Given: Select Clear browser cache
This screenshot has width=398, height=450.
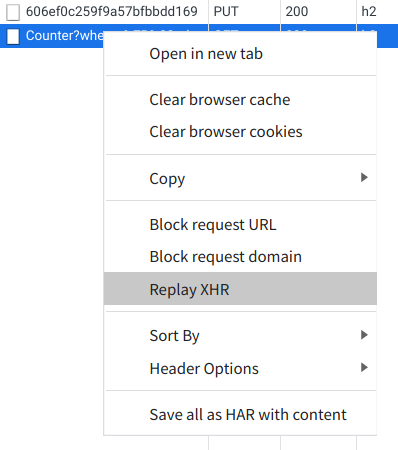Looking at the screenshot, I should pyautogui.click(x=240, y=100).
